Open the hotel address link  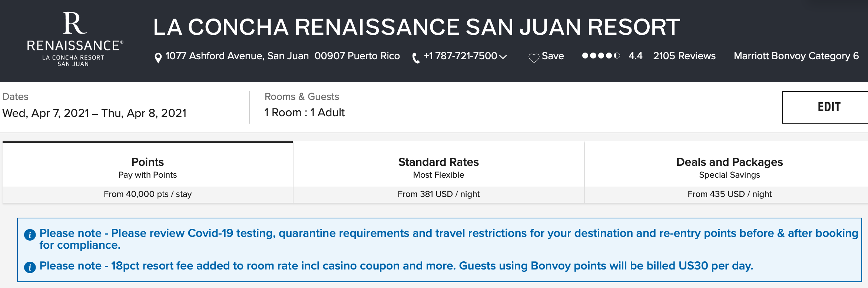[283, 56]
